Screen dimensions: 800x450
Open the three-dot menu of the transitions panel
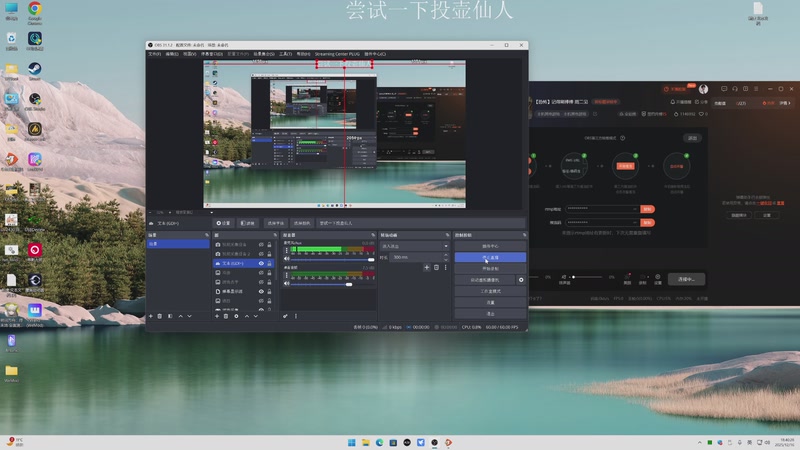coord(444,267)
